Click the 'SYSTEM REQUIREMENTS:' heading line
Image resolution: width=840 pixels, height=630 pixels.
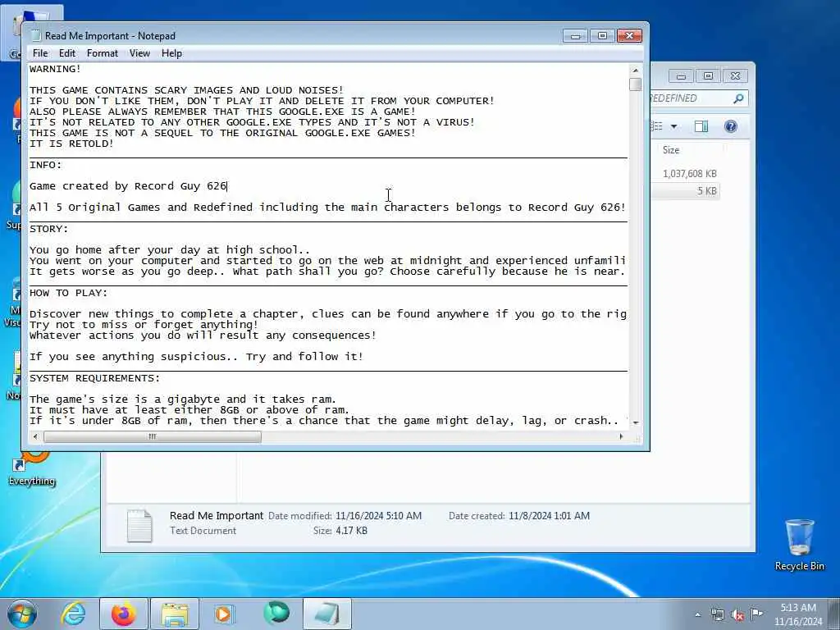click(95, 378)
